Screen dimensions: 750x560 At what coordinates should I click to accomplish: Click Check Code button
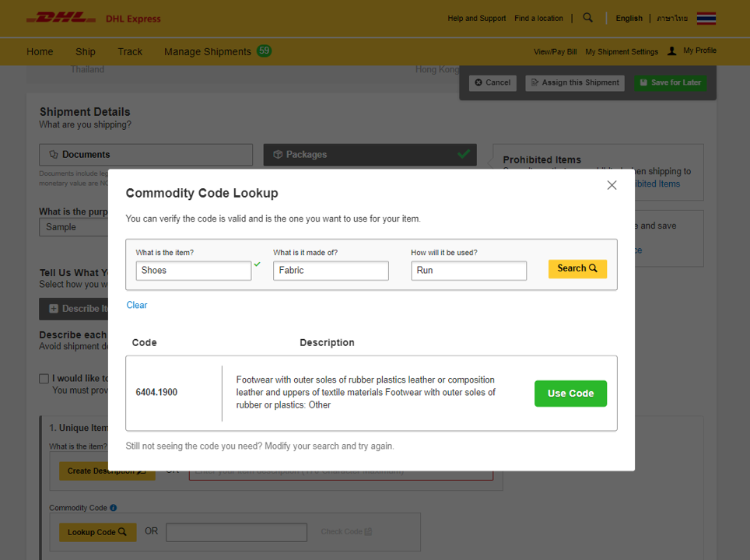346,532
